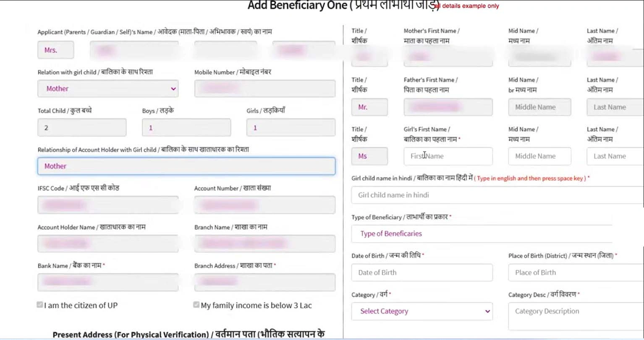Screen dimensions: 644x340
Task: Toggle 'My family income is below 3 Lac' checkbox
Action: [196, 305]
